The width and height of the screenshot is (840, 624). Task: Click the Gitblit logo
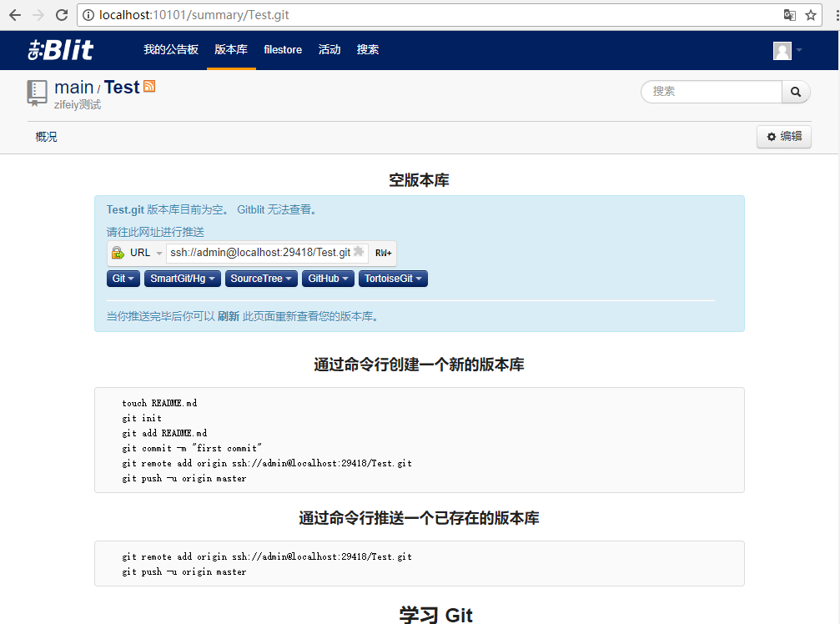[x=61, y=50]
